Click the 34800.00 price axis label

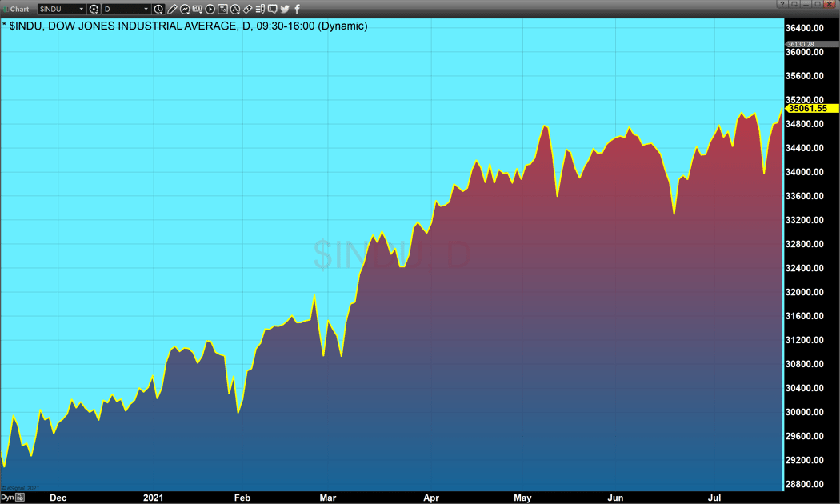coord(804,124)
